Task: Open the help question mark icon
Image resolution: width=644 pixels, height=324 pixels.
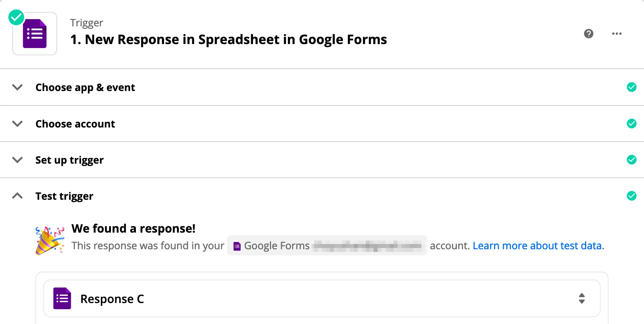Action: click(x=589, y=34)
